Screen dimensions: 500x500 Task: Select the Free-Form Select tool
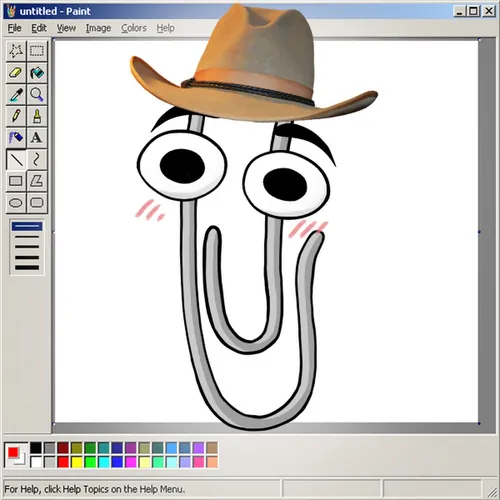tap(16, 51)
